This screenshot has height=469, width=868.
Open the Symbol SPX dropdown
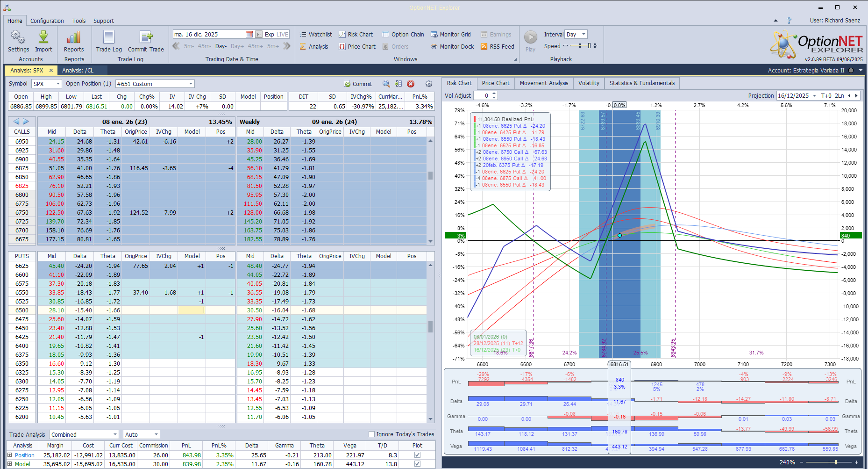(58, 84)
